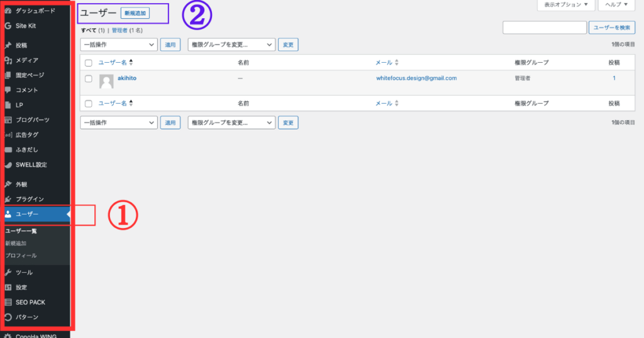Click the top 変更 button
The width and height of the screenshot is (644, 338).
point(288,45)
